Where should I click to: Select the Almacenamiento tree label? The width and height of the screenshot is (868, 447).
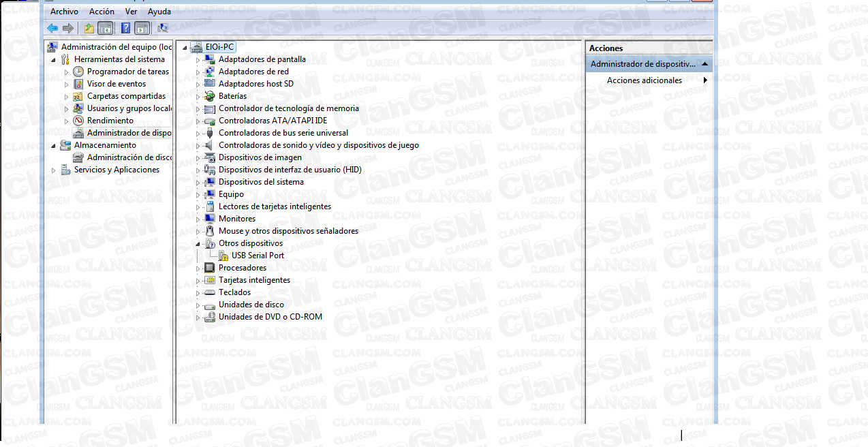point(105,145)
